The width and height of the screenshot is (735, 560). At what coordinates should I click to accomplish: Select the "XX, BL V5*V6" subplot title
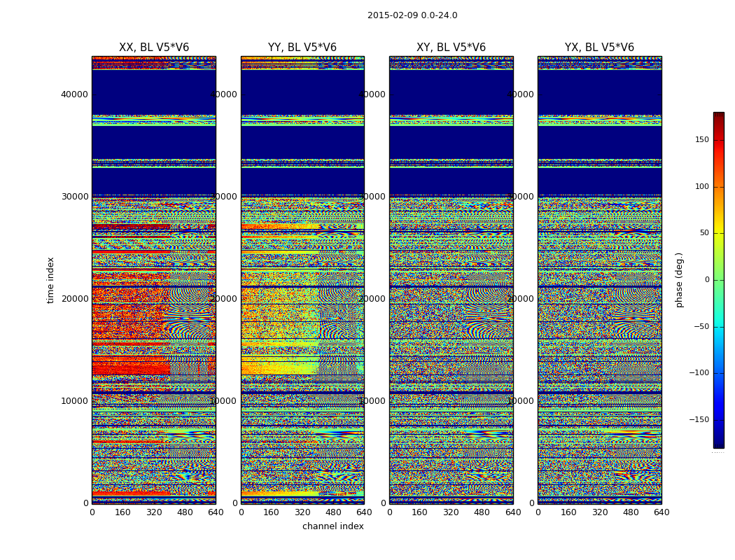pos(154,48)
